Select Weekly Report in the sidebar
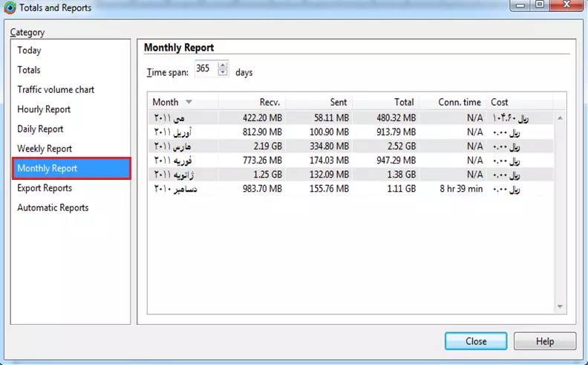This screenshot has height=365, width=588. (45, 149)
